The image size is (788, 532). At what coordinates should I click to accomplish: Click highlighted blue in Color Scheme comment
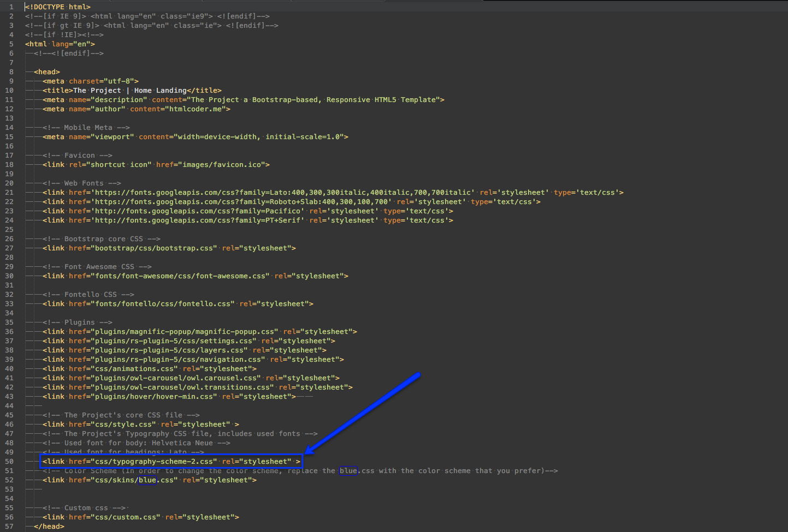[348, 471]
